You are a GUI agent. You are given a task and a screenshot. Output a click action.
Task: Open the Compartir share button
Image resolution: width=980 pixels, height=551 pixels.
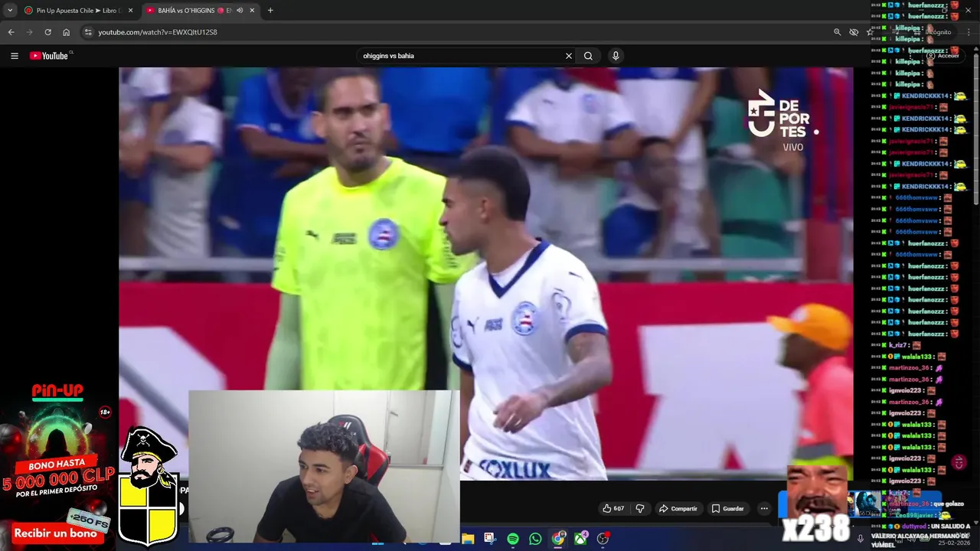pos(678,508)
